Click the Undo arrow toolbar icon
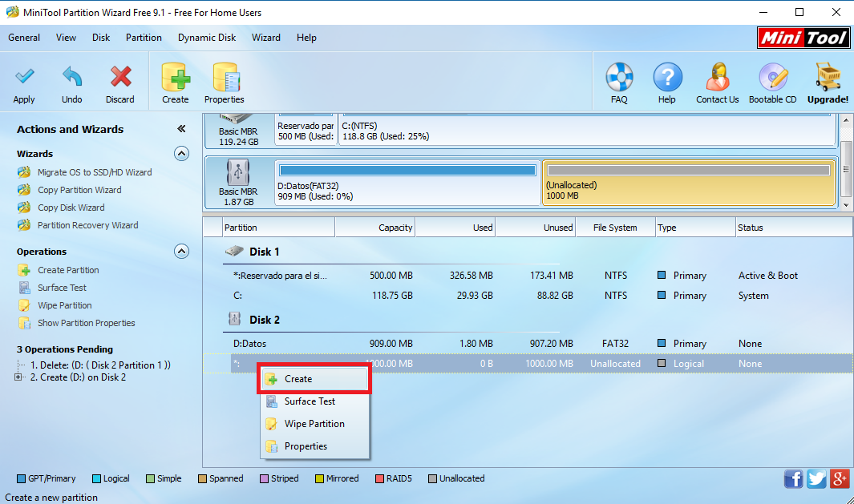The width and height of the screenshot is (854, 504). (72, 77)
